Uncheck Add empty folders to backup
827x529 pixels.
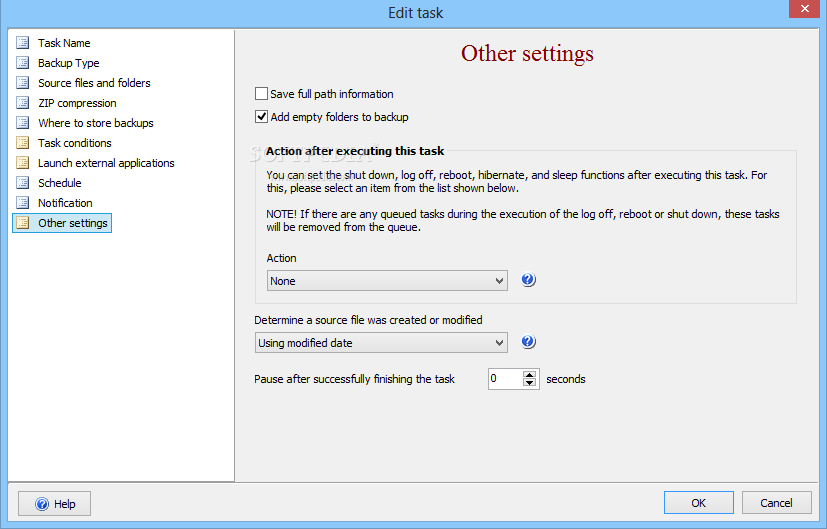[261, 117]
